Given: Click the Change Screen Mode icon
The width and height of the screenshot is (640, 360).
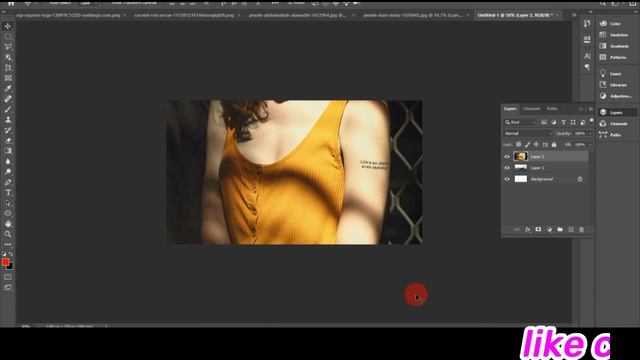Looking at the screenshot, I should tap(8, 288).
